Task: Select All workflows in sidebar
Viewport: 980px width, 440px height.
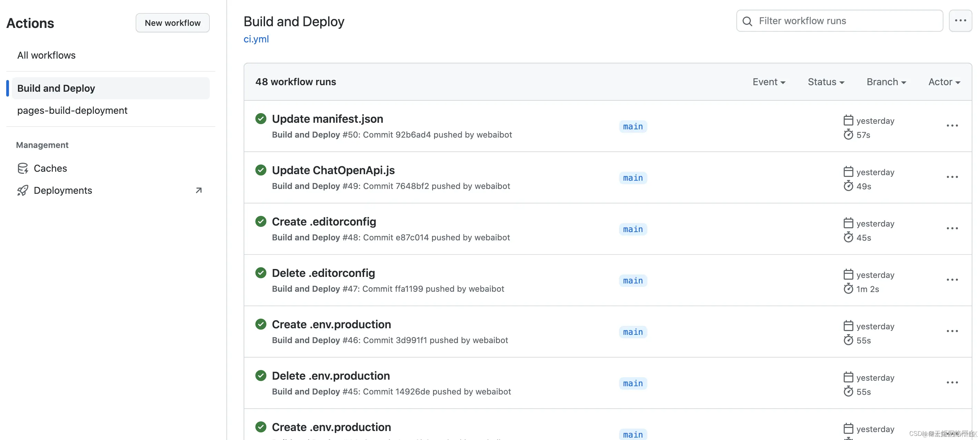Action: pyautogui.click(x=47, y=55)
